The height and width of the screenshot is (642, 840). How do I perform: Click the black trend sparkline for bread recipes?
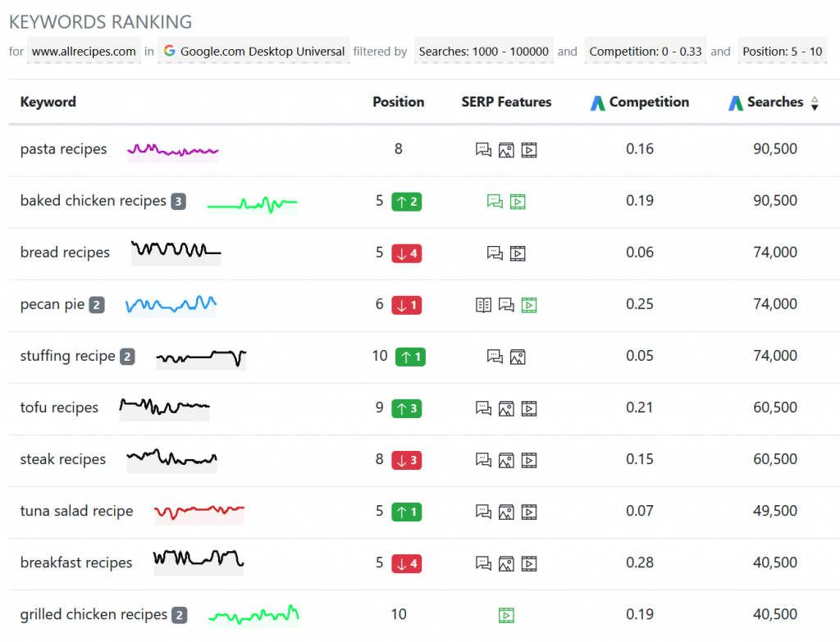point(176,253)
